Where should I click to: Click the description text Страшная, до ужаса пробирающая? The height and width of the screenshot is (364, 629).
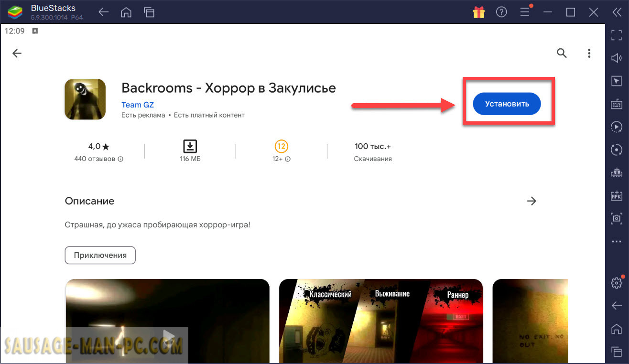pos(158,225)
